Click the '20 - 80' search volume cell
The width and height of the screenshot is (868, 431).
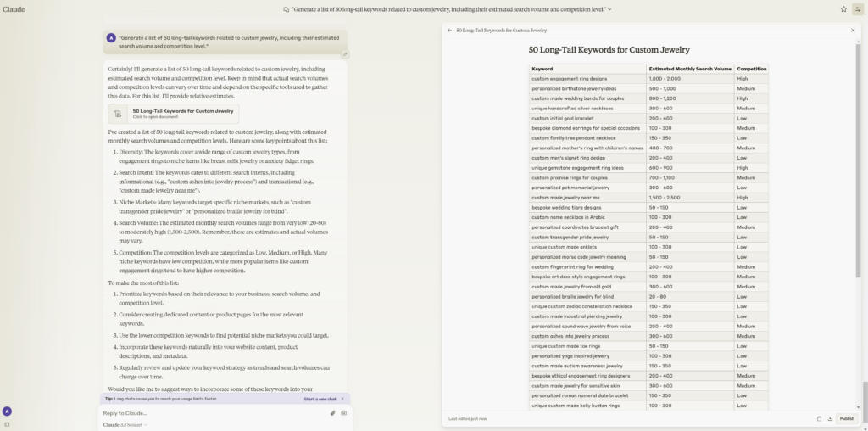click(690, 296)
